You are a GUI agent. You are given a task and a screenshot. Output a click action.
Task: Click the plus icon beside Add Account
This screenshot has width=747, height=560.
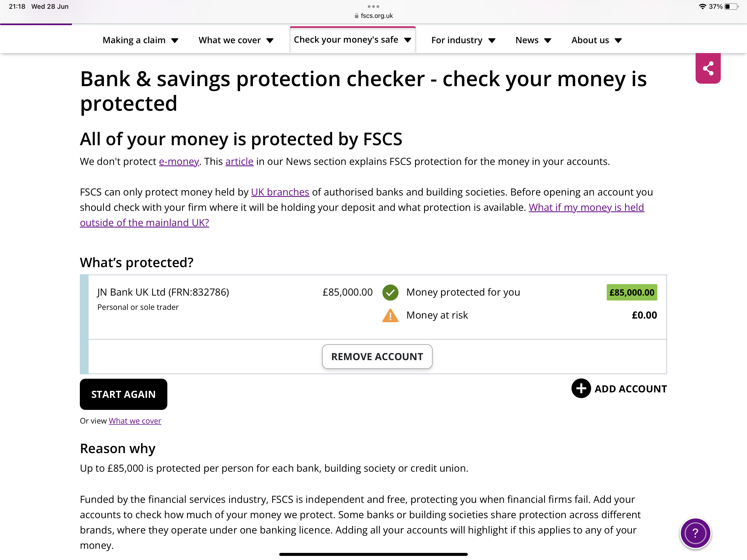(581, 389)
